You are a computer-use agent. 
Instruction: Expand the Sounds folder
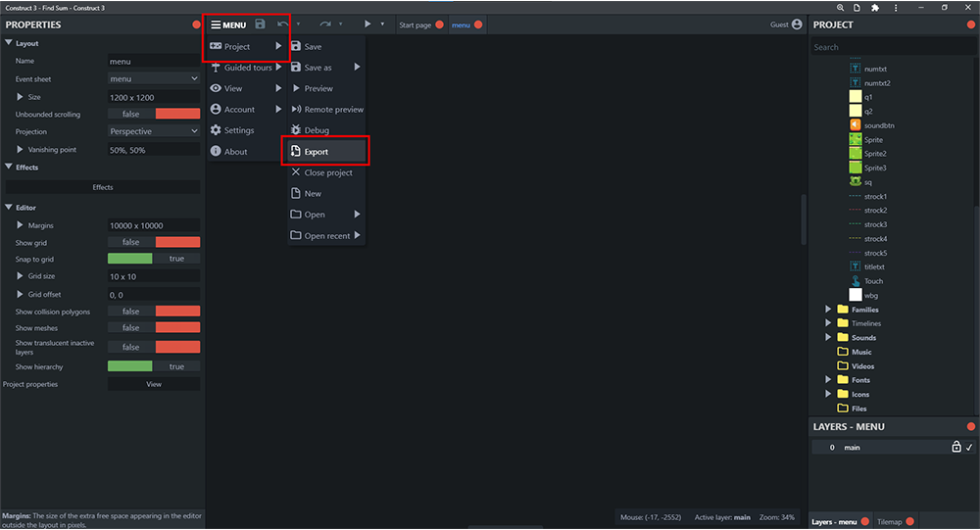828,338
